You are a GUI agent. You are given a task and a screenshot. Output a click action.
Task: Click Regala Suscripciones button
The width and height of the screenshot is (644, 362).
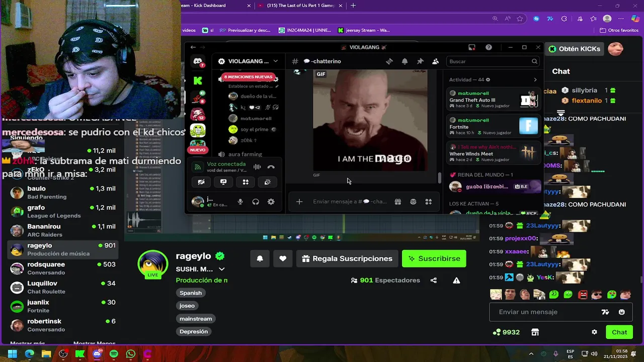347,258
